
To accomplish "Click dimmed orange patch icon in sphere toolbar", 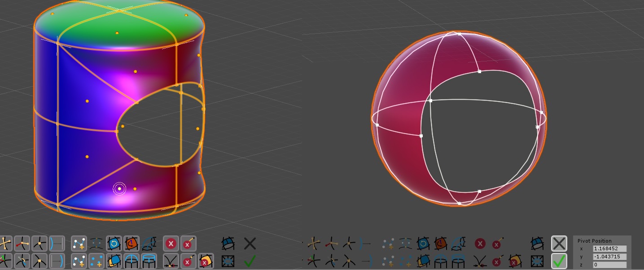I will click(440, 244).
